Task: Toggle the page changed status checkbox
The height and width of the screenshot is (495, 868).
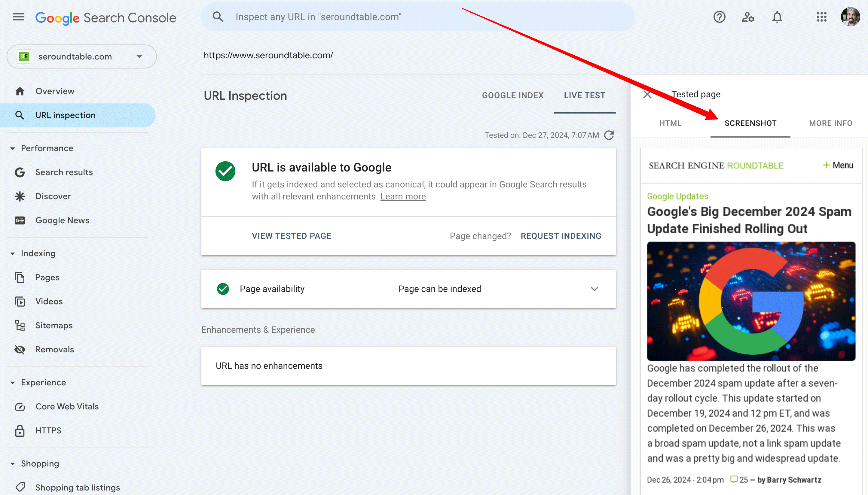Action: coord(481,236)
